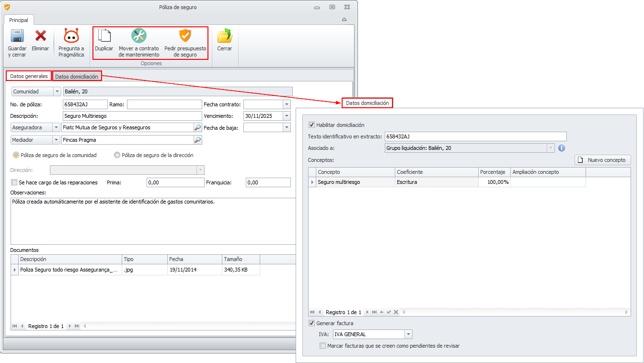644x363 pixels.
Task: Sort documents by the Tipo column header
Action: (x=144, y=259)
